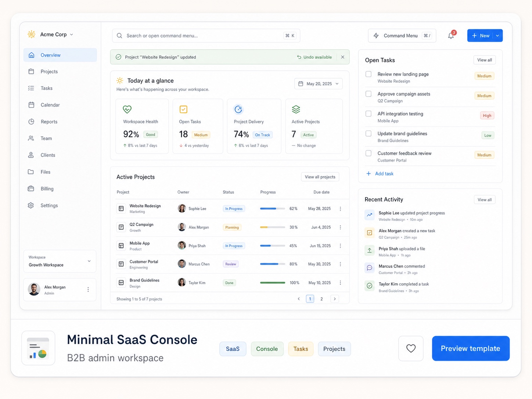Open Calendar in the sidebar

60,105
